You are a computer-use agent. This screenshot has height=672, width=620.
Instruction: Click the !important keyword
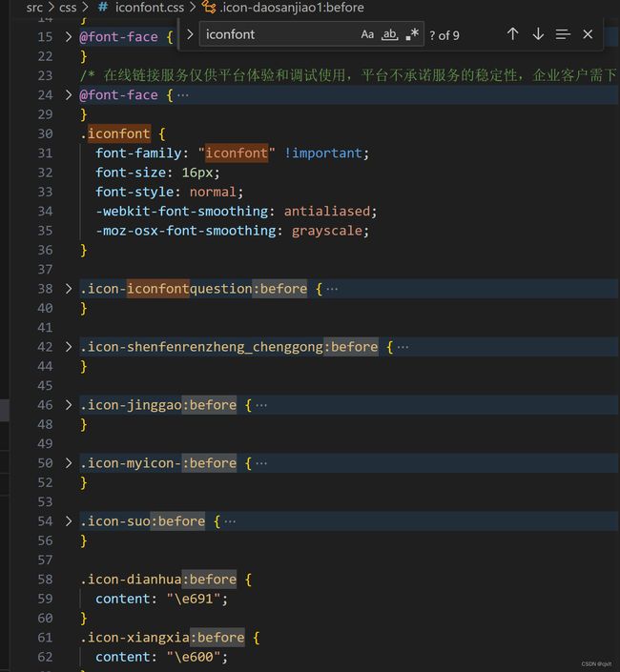[322, 153]
